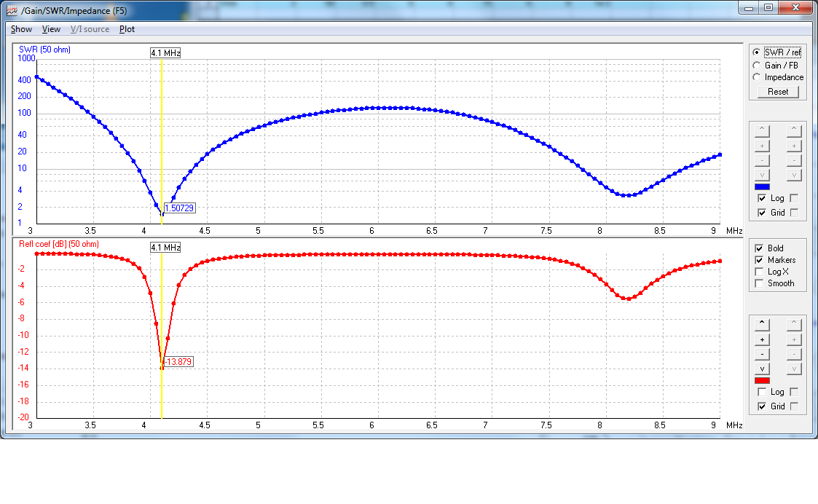
Task: Open the View menu
Action: pyautogui.click(x=51, y=29)
